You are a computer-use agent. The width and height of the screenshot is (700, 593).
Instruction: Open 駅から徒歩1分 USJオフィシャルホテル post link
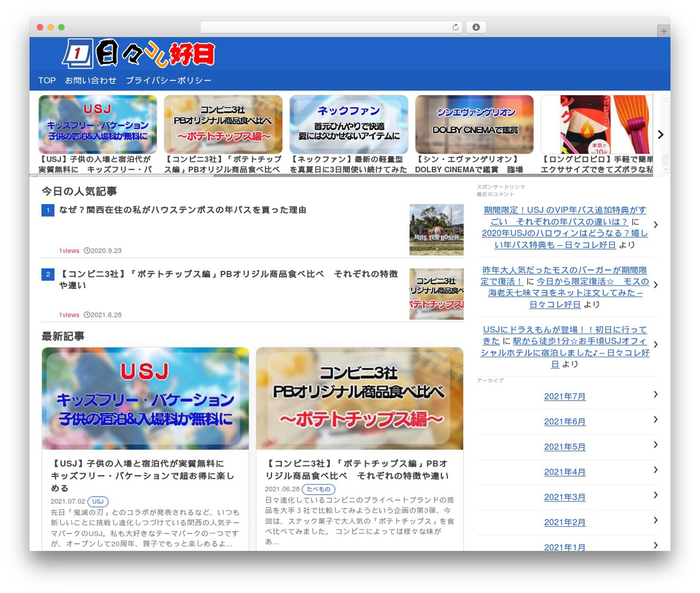pos(565,353)
